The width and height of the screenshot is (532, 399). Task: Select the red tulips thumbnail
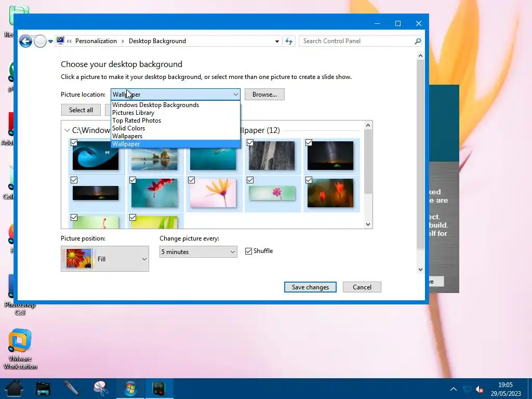(330, 193)
